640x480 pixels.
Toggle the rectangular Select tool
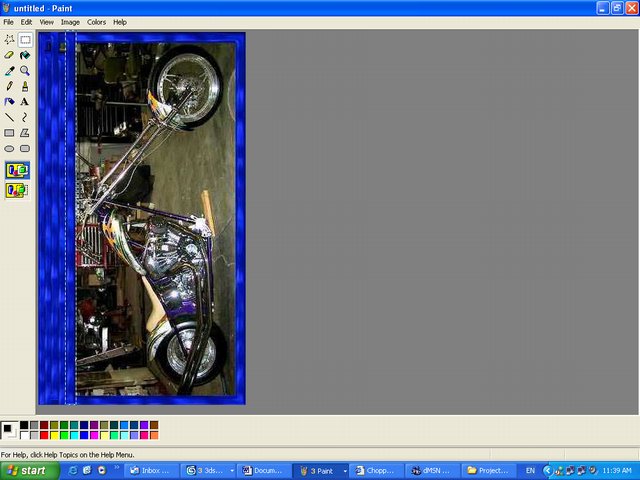[x=25, y=40]
